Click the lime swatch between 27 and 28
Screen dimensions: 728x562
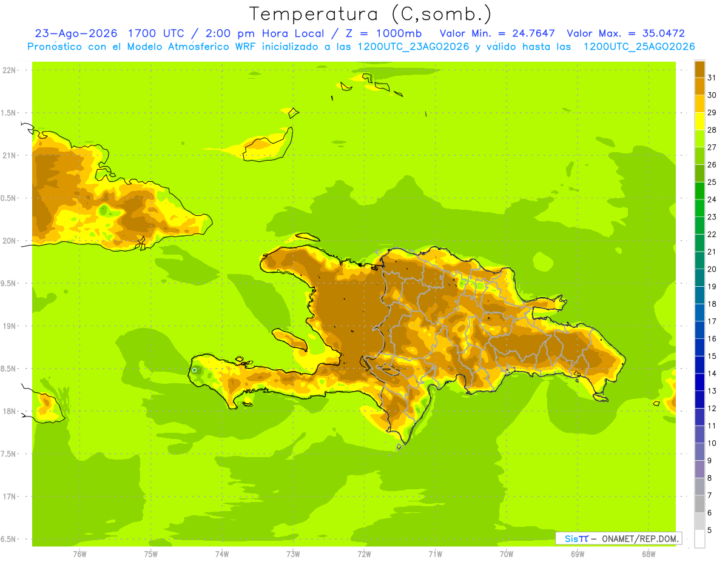[x=699, y=139]
